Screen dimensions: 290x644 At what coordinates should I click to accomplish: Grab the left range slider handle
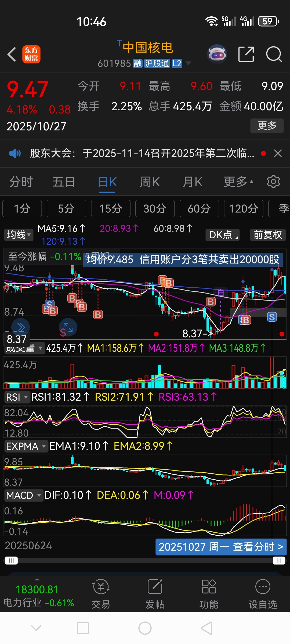(x=11, y=561)
